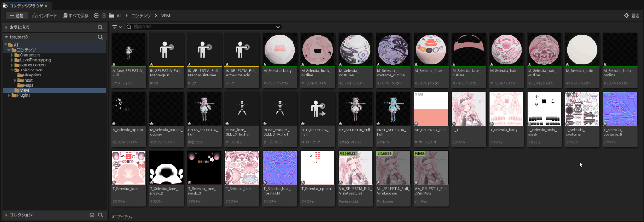Select M_Selestia_option material asset
The image size is (644, 222).
(x=129, y=119)
